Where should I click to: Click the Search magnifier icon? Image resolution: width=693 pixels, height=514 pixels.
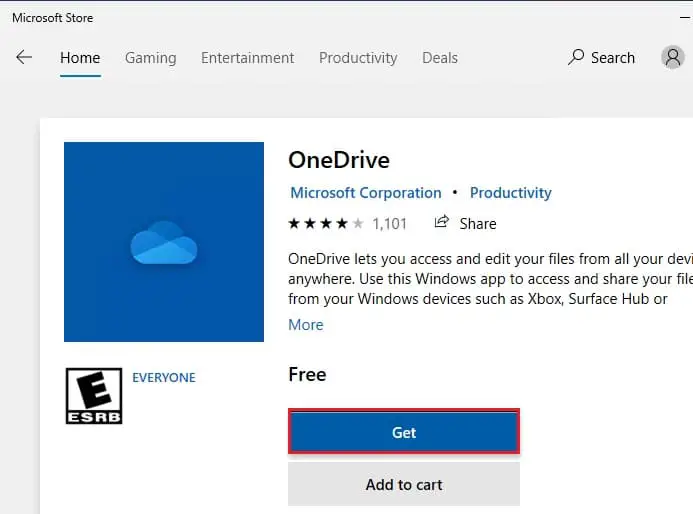pyautogui.click(x=576, y=57)
